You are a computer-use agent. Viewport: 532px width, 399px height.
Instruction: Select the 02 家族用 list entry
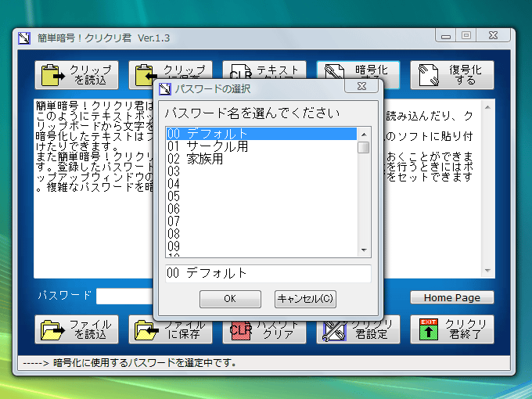[x=261, y=159]
